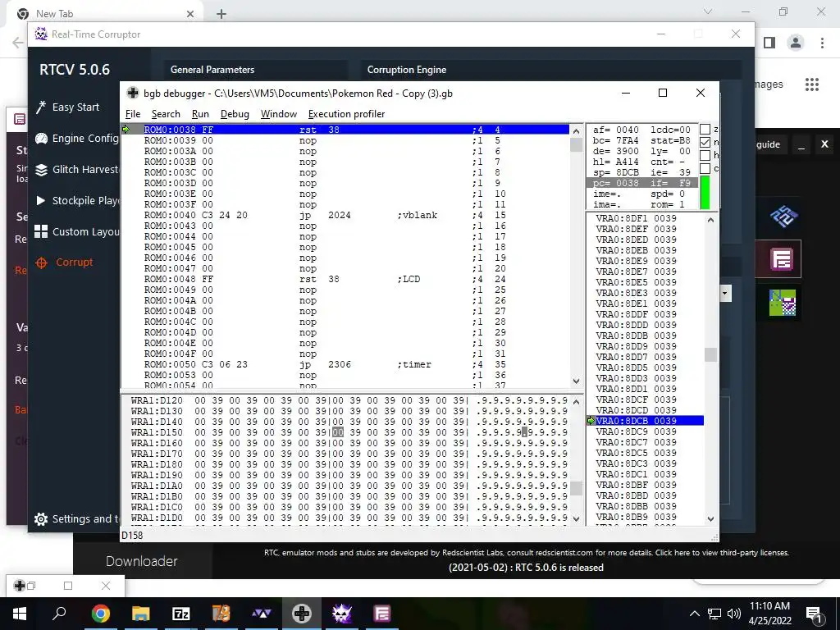This screenshot has width=840, height=630.
Task: Select ROM0:0050 jp 2306 timer line
Action: tap(345, 364)
